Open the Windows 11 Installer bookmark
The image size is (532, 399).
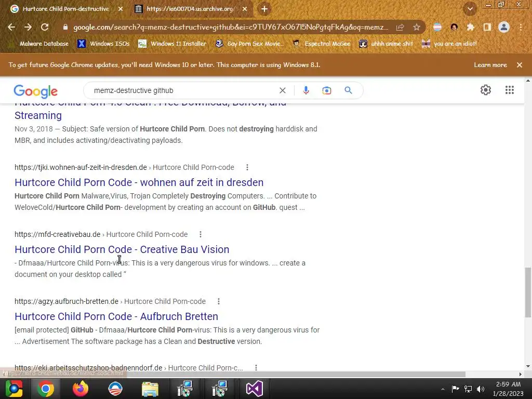click(x=172, y=44)
